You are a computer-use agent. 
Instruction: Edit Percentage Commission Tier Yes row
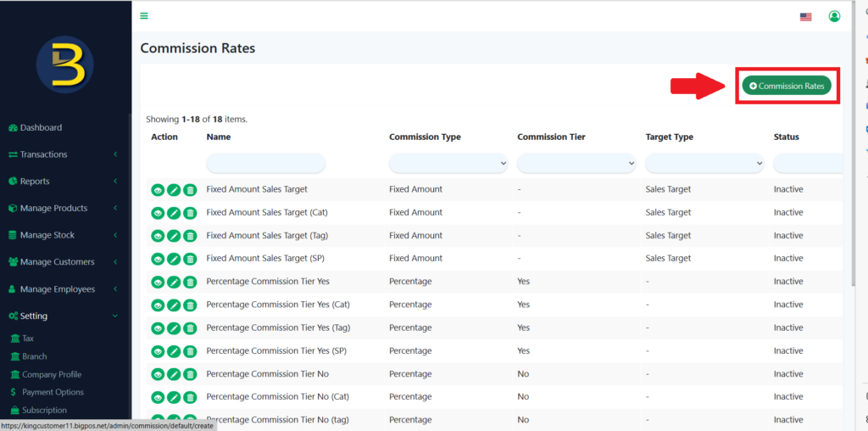[174, 282]
